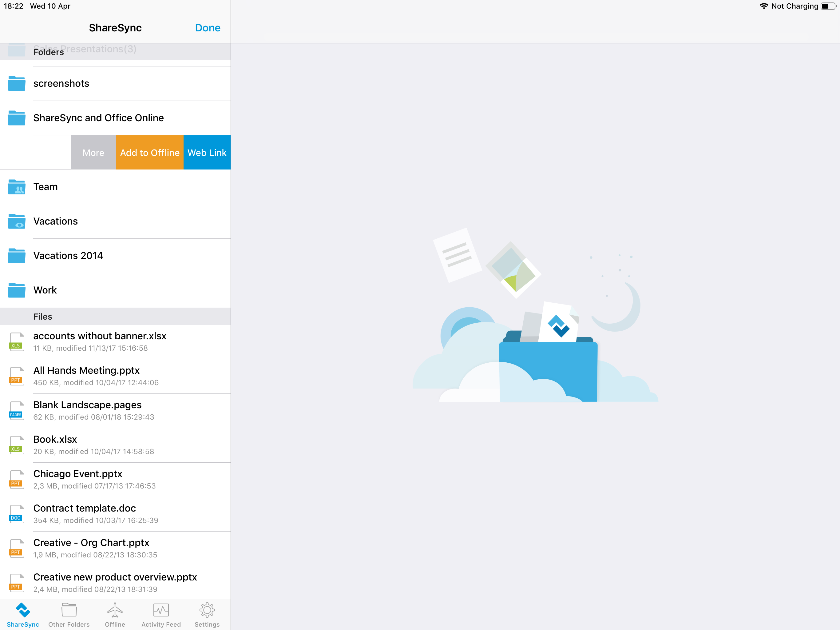
Task: Click DOC icon of Contract template.doc
Action: 16,514
